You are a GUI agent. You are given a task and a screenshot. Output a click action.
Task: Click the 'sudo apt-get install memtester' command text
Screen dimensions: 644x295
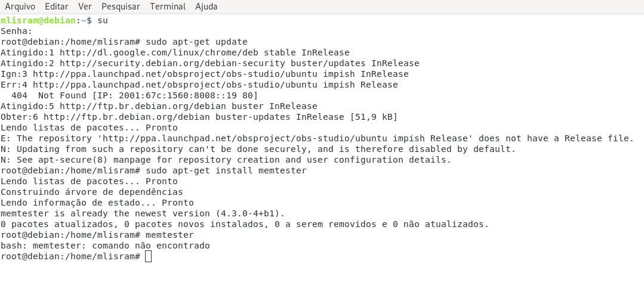(x=226, y=170)
